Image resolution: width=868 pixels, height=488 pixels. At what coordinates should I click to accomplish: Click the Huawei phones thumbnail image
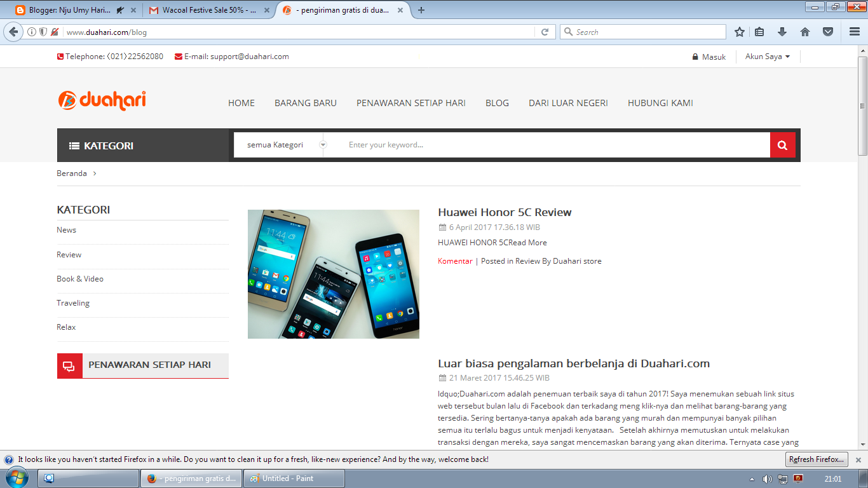tap(334, 274)
